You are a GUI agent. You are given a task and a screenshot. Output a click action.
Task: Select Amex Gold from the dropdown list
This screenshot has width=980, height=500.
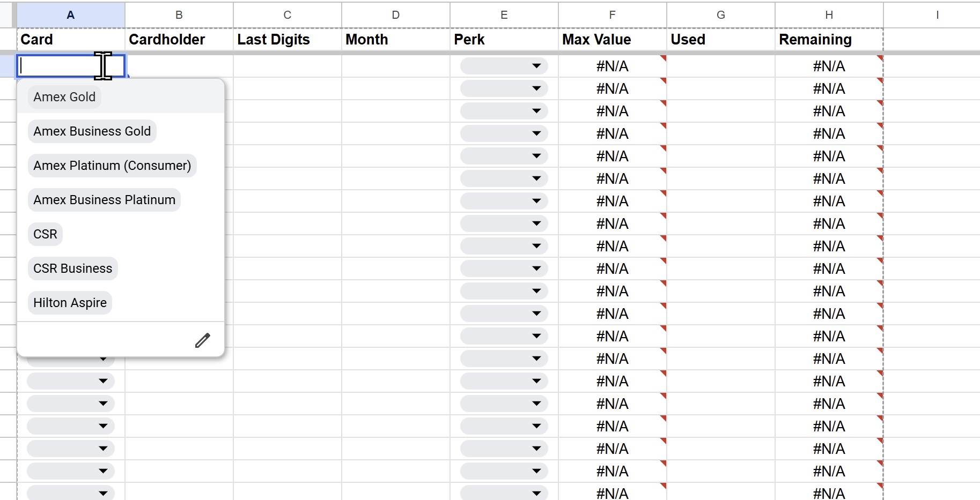[x=64, y=97]
